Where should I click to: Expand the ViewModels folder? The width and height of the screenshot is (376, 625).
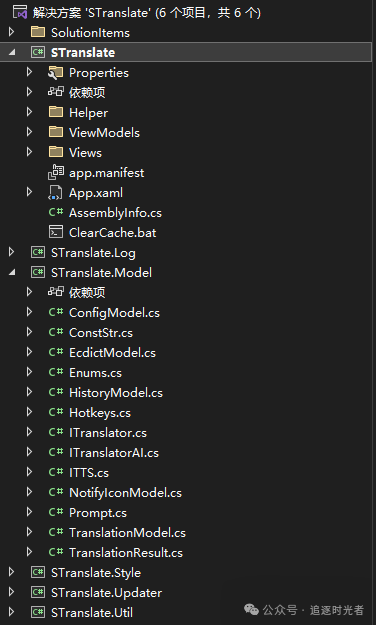[29, 132]
